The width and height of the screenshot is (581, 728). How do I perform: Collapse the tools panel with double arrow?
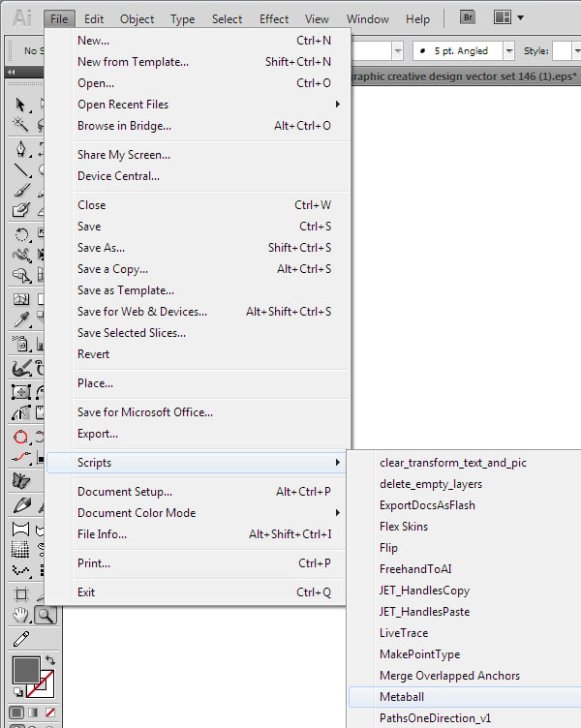(12, 72)
